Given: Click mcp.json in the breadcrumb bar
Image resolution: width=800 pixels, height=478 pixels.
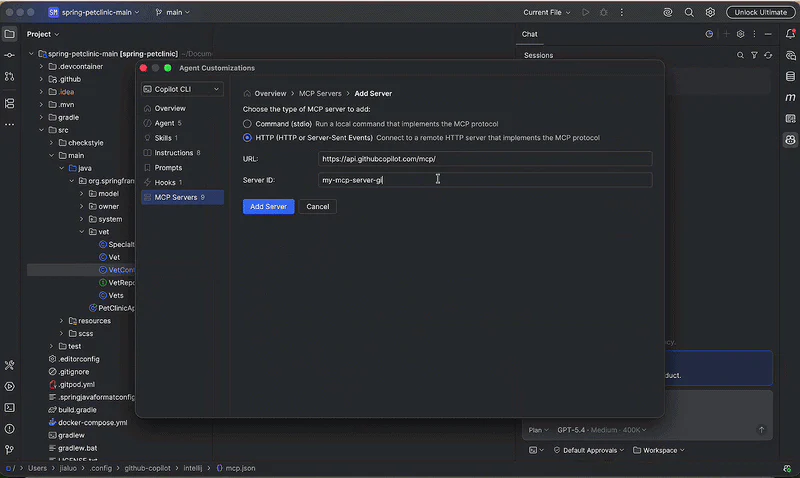Looking at the screenshot, I should [236, 468].
